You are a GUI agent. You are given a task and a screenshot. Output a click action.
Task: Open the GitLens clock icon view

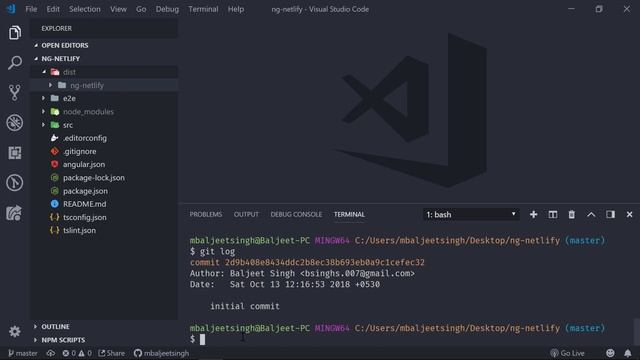15,182
